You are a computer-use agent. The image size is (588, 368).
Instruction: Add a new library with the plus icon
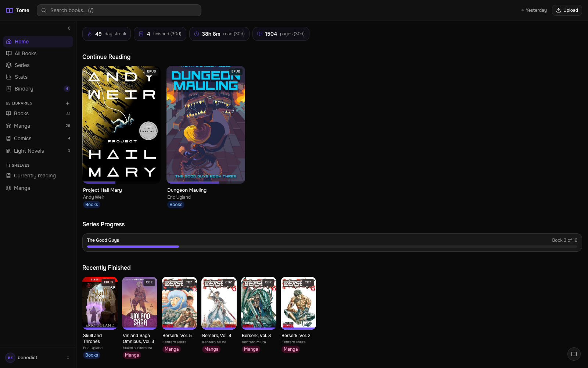68,103
